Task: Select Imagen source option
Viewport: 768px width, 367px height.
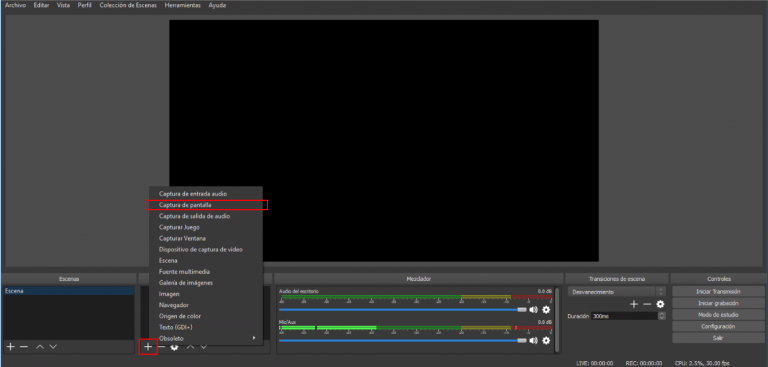Action: [206, 294]
